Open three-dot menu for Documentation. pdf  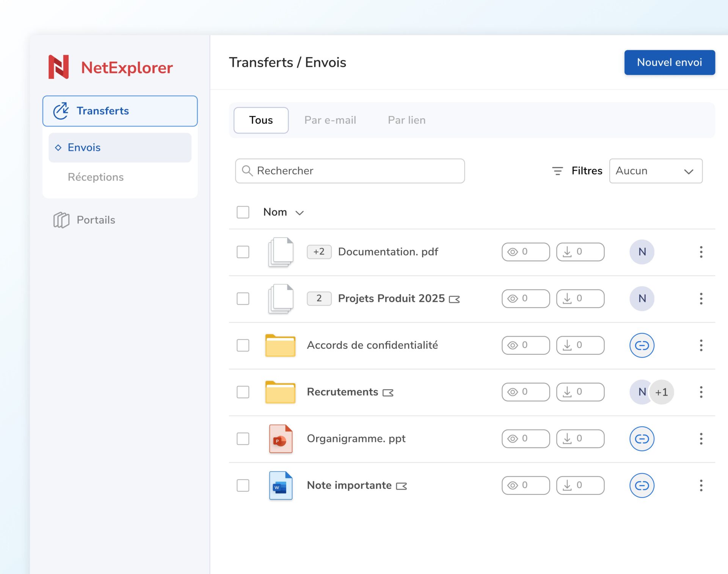point(701,252)
